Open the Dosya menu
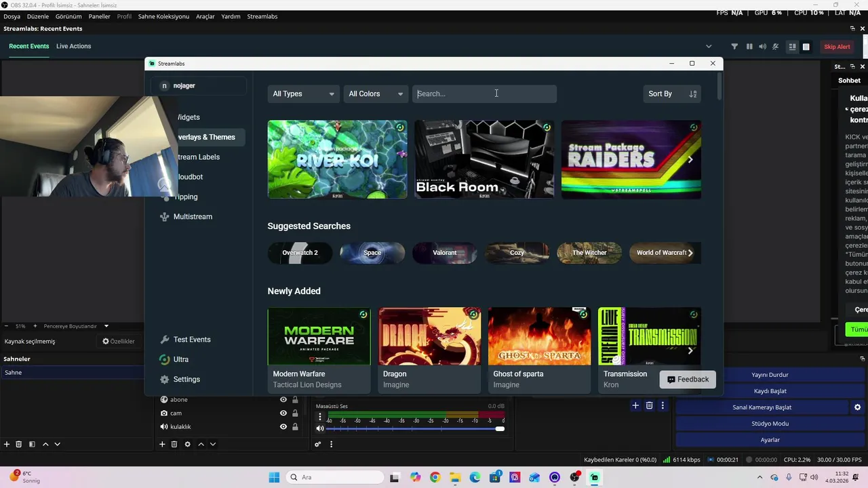Image resolution: width=868 pixels, height=488 pixels. tap(12, 16)
